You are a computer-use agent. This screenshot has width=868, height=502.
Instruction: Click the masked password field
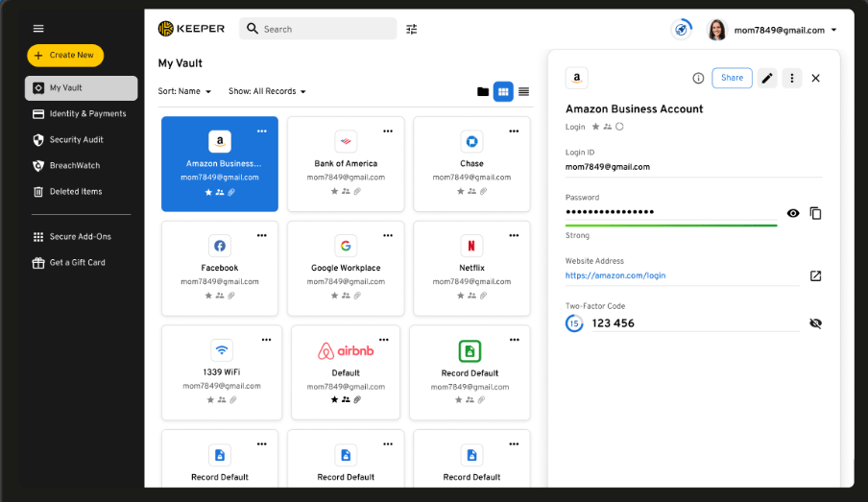coord(671,212)
